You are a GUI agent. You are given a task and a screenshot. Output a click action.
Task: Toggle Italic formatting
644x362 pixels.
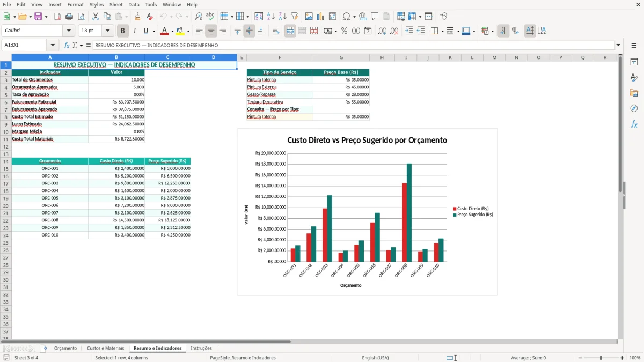coord(134,31)
